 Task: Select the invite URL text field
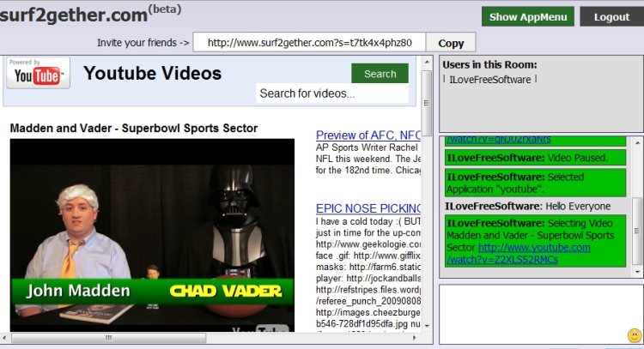pos(309,43)
